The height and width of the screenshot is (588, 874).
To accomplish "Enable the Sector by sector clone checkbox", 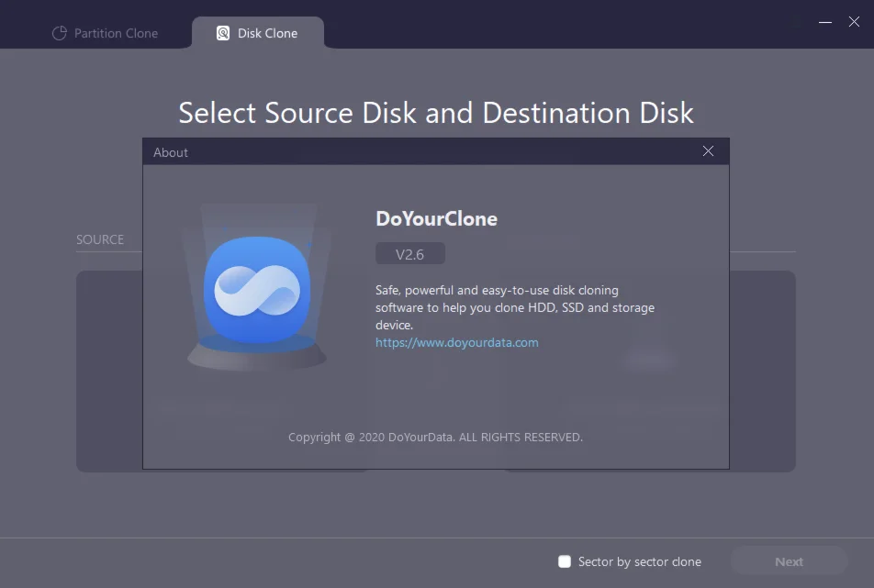I will pos(565,561).
